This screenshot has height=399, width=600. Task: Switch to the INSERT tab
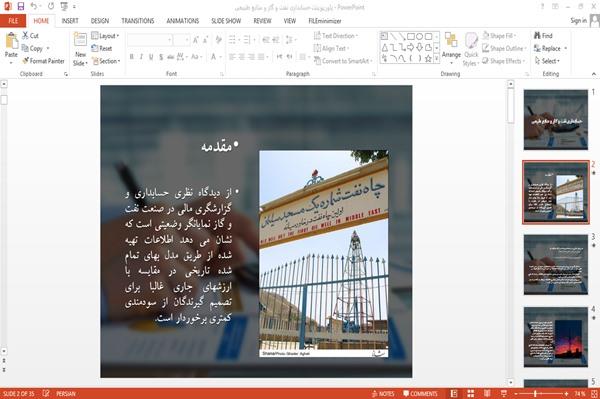70,21
